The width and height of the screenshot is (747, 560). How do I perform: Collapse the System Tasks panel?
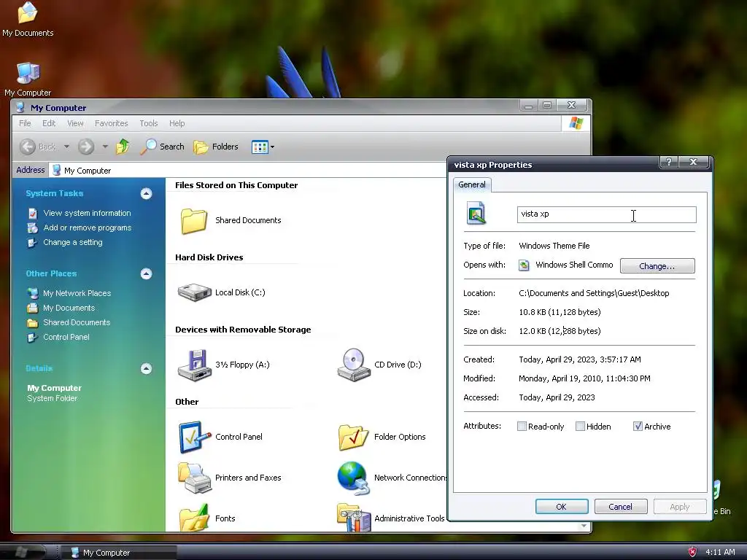146,193
